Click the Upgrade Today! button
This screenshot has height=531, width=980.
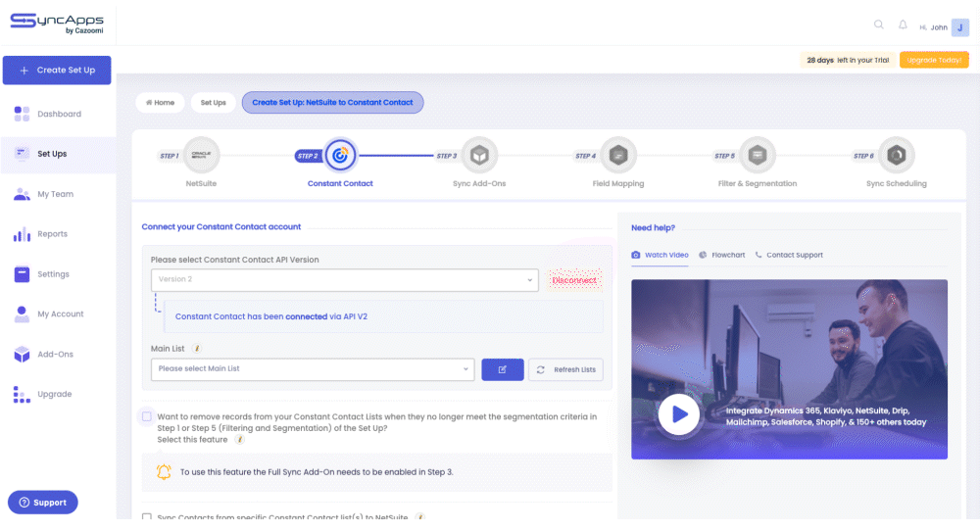934,60
